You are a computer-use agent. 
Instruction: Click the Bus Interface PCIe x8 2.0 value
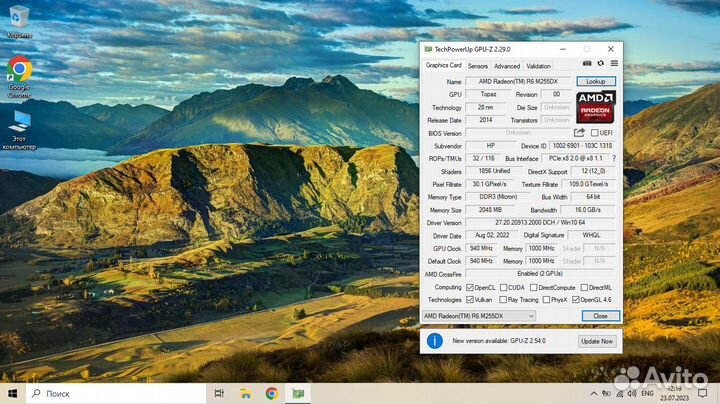576,158
